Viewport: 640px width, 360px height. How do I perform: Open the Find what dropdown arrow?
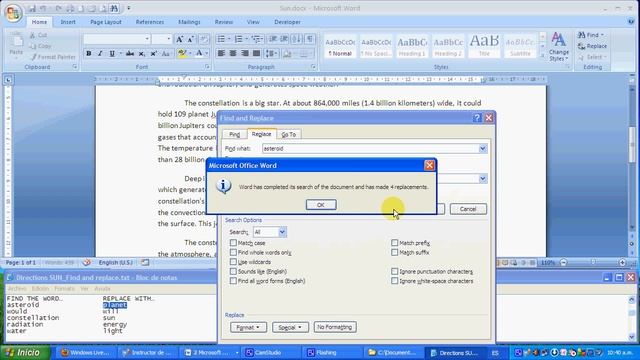pos(482,149)
